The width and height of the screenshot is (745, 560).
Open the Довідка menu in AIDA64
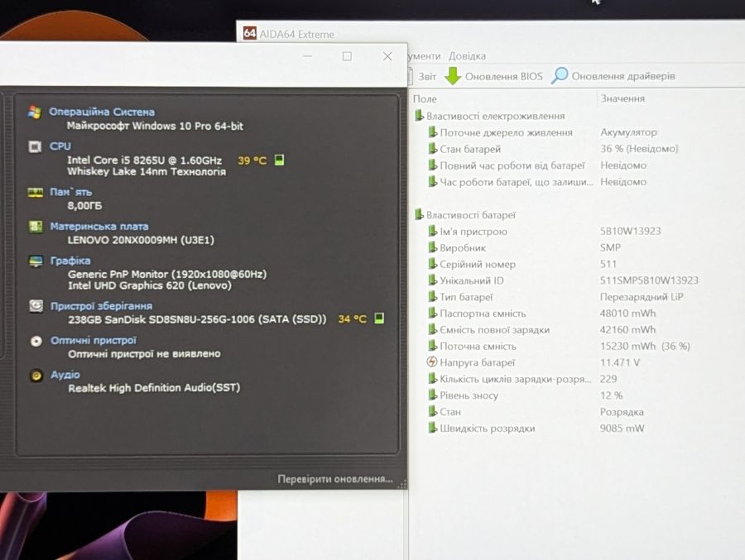coord(467,56)
